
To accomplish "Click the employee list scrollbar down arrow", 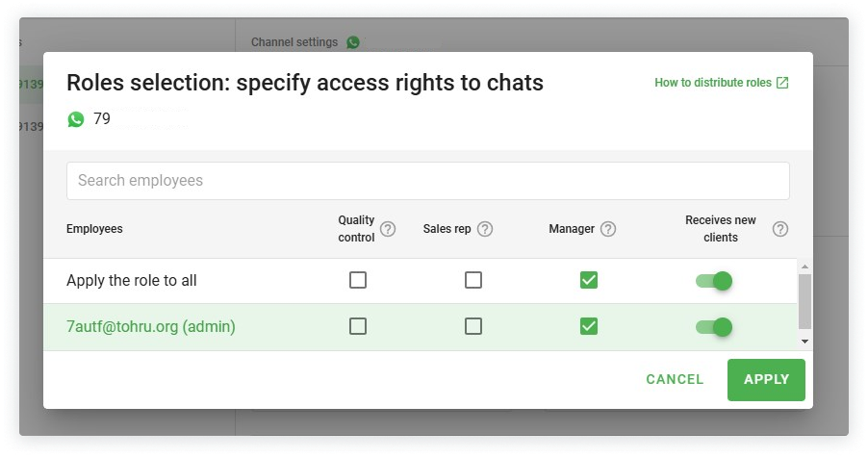I will coord(804,341).
